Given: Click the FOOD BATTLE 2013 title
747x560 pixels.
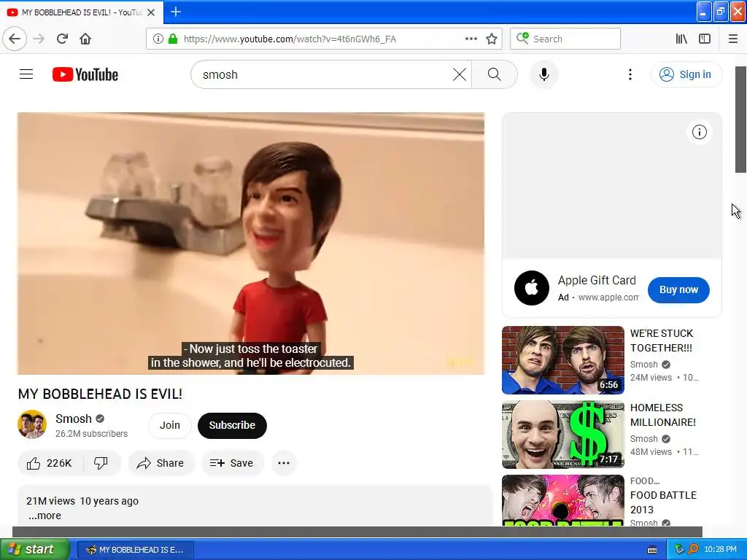Looking at the screenshot, I should coord(663,502).
